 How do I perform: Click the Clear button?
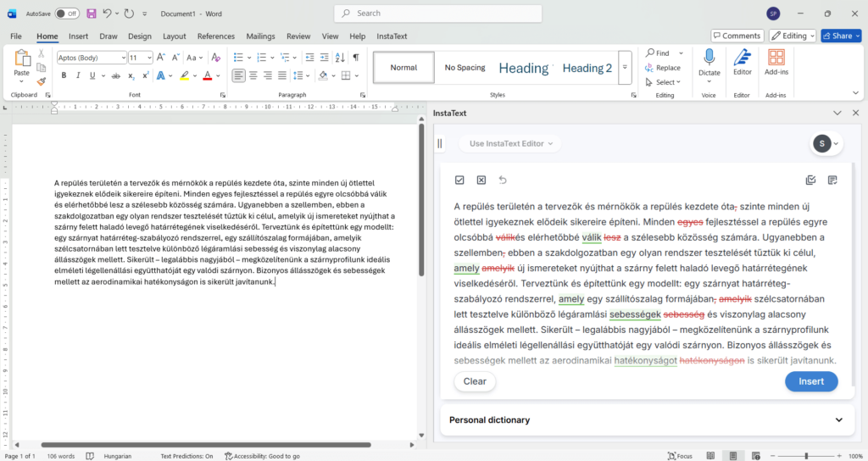click(475, 381)
